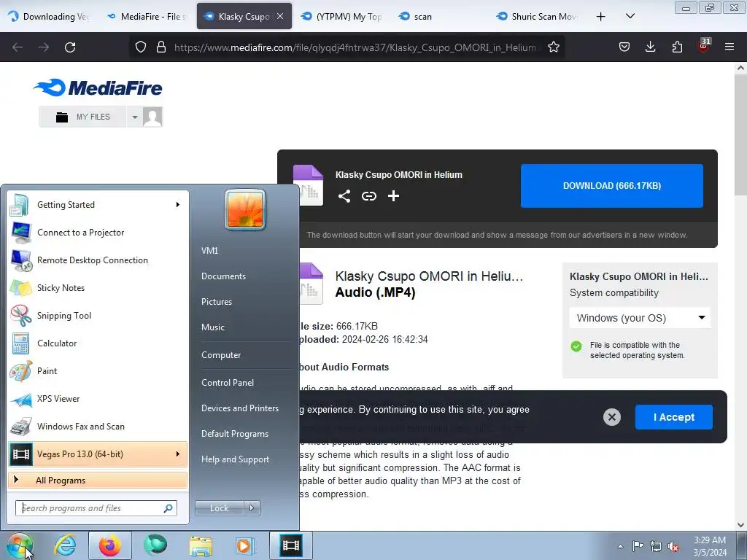Click the user account picture in the Start menu
Image resolution: width=747 pixels, height=560 pixels.
(x=245, y=209)
